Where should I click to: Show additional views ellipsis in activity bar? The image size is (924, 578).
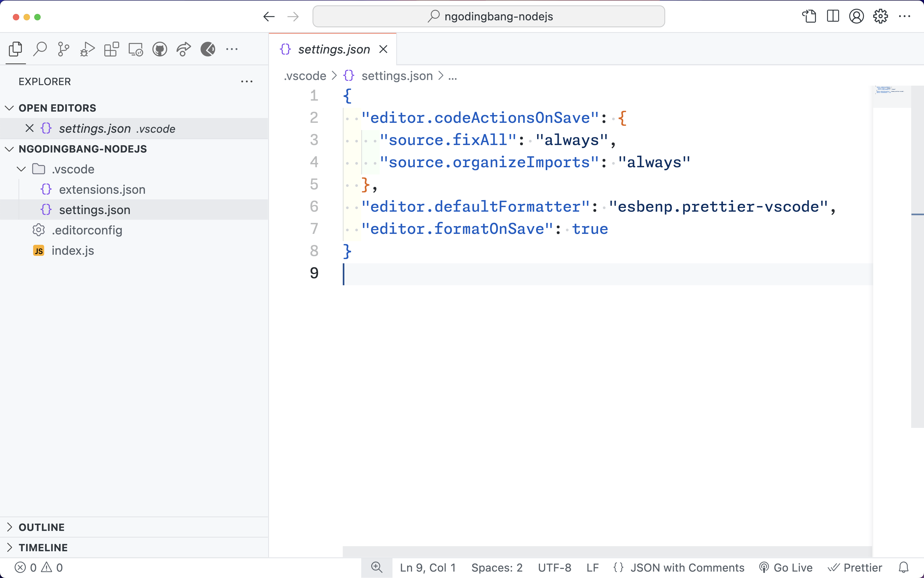(232, 49)
